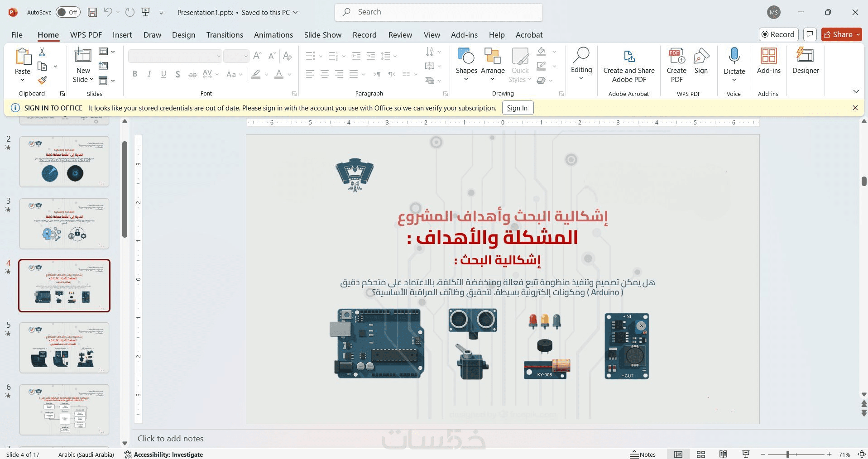The height and width of the screenshot is (459, 868).
Task: Click the Notes button in status bar
Action: 643,454
